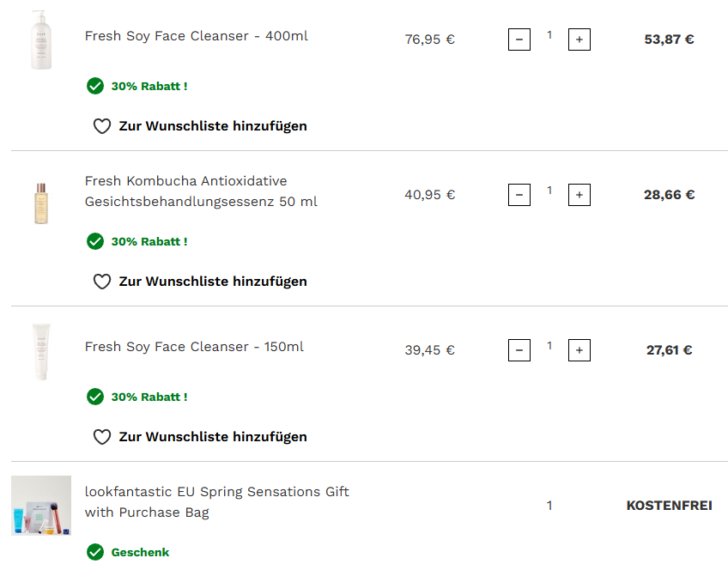Click heart icon for Soy Cleanser 150ml wishlist

[102, 437]
